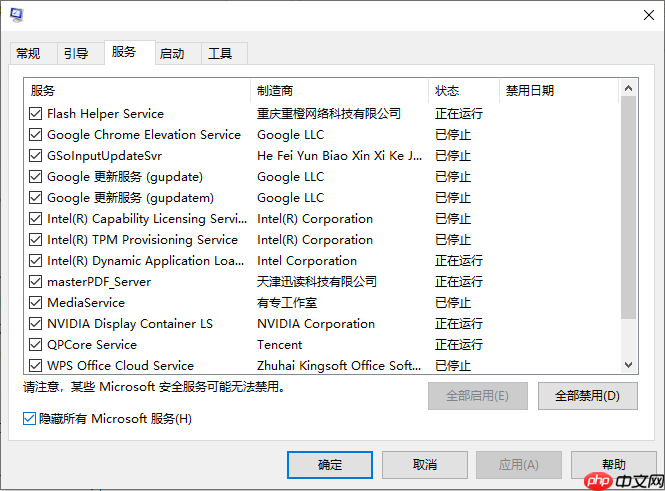Viewport: 665px width, 491px height.
Task: Go to the 启动 tab
Action: 172,54
